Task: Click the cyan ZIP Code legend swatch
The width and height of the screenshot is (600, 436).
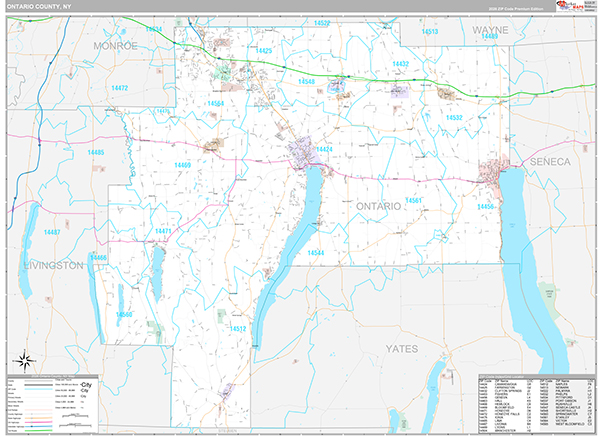Action: [39, 389]
